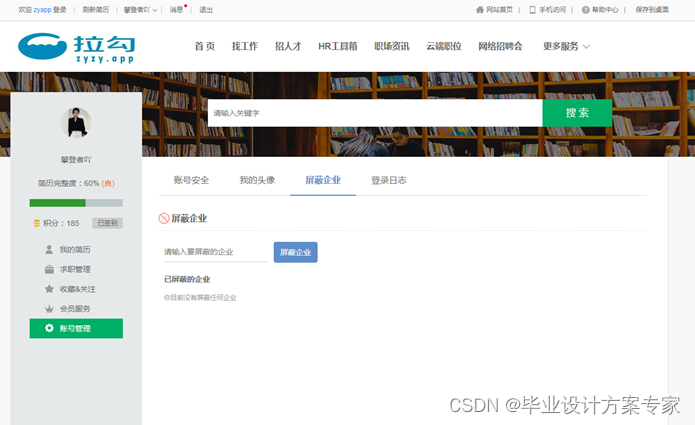The height and width of the screenshot is (425, 695).
Task: Open the HR工具箱 navigation item
Action: point(338,46)
